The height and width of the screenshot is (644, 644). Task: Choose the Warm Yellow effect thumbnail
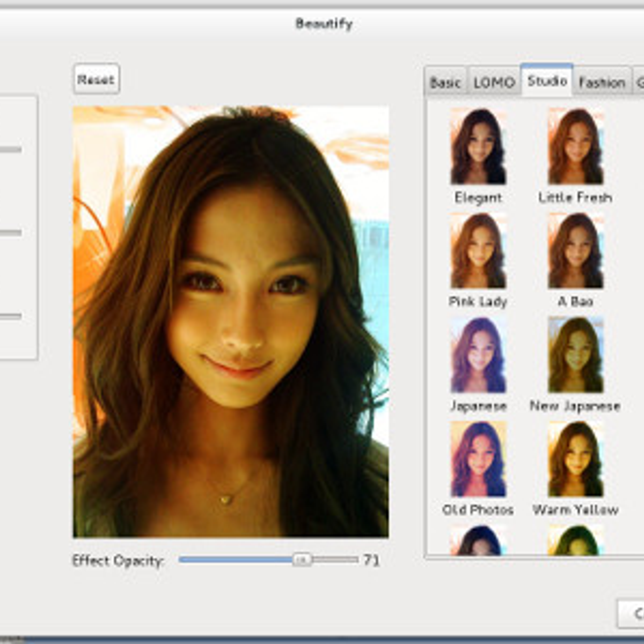575,459
